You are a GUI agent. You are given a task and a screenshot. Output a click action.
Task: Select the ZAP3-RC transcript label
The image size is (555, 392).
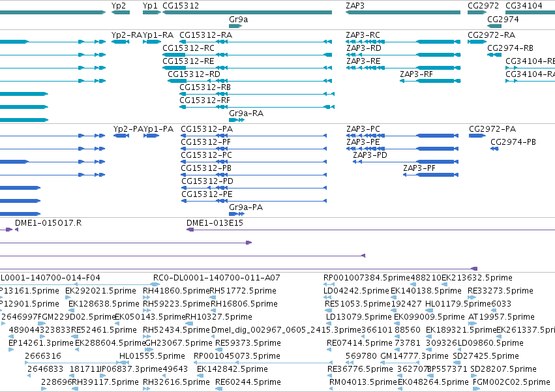pyautogui.click(x=363, y=35)
